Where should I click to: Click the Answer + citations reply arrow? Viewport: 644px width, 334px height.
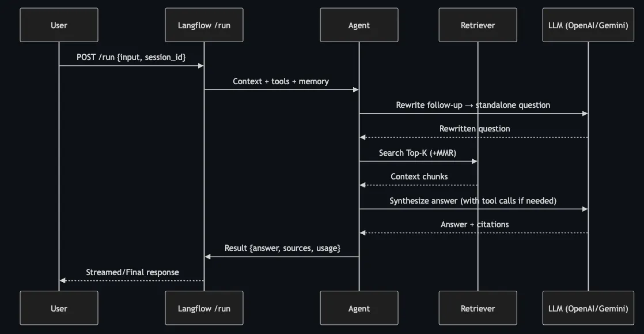pyautogui.click(x=474, y=224)
